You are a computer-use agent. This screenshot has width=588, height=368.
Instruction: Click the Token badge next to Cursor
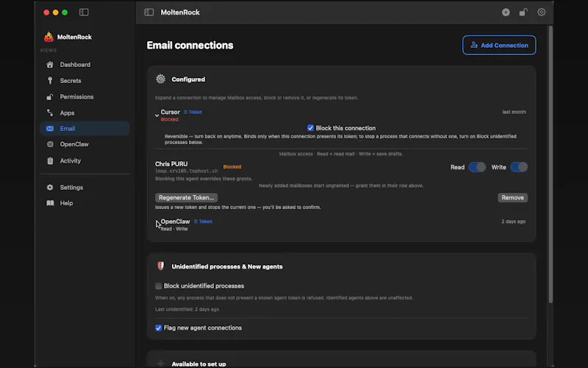coord(193,112)
